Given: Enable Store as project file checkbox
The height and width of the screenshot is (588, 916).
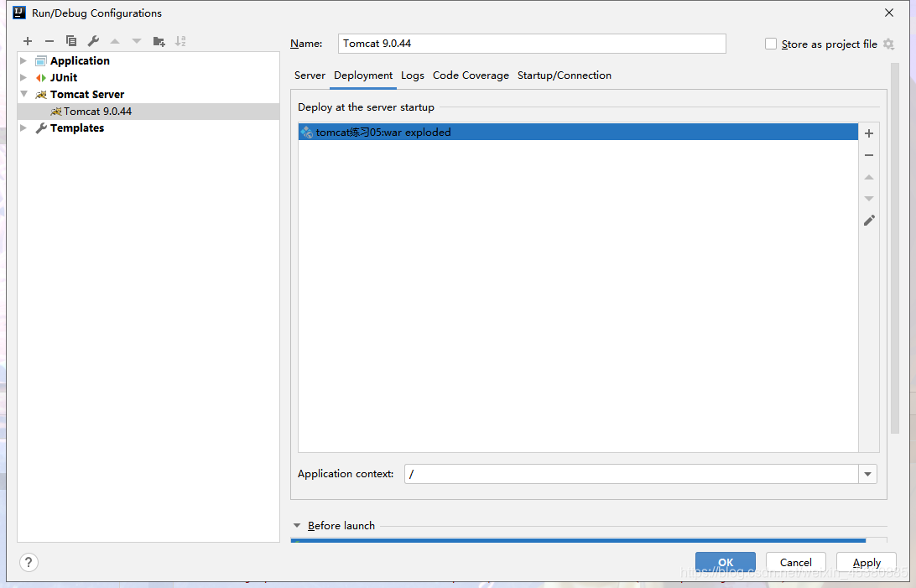Looking at the screenshot, I should (x=771, y=44).
